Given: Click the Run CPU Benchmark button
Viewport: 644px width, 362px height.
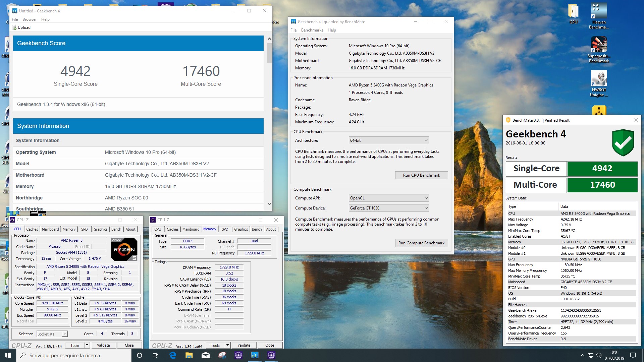Looking at the screenshot, I should (421, 175).
